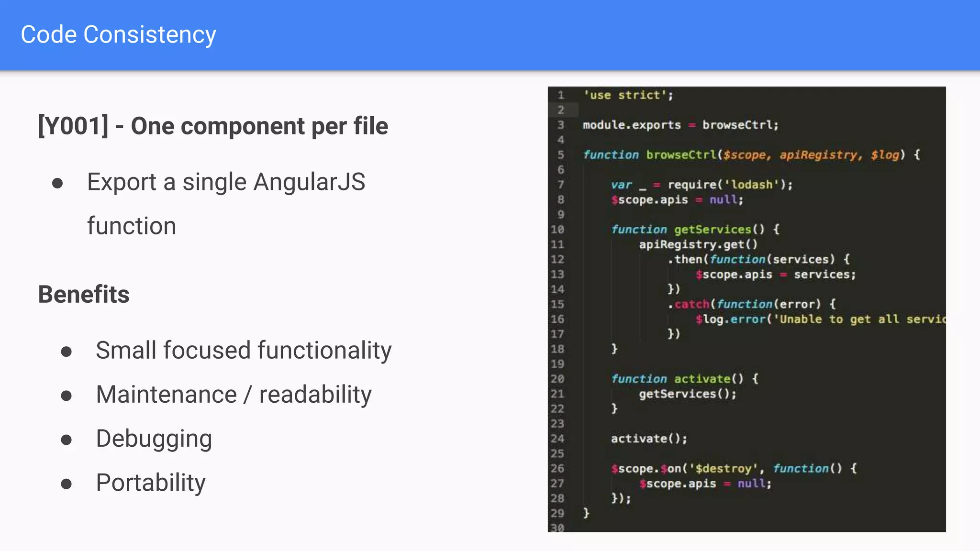Click 'apiRegistry.get()' line
The height and width of the screenshot is (551, 980).
click(x=699, y=244)
